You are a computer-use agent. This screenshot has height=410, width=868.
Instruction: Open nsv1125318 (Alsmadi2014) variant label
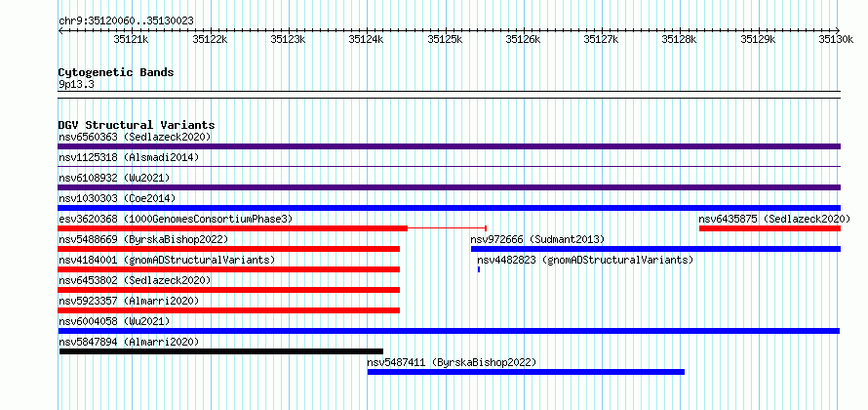point(129,157)
